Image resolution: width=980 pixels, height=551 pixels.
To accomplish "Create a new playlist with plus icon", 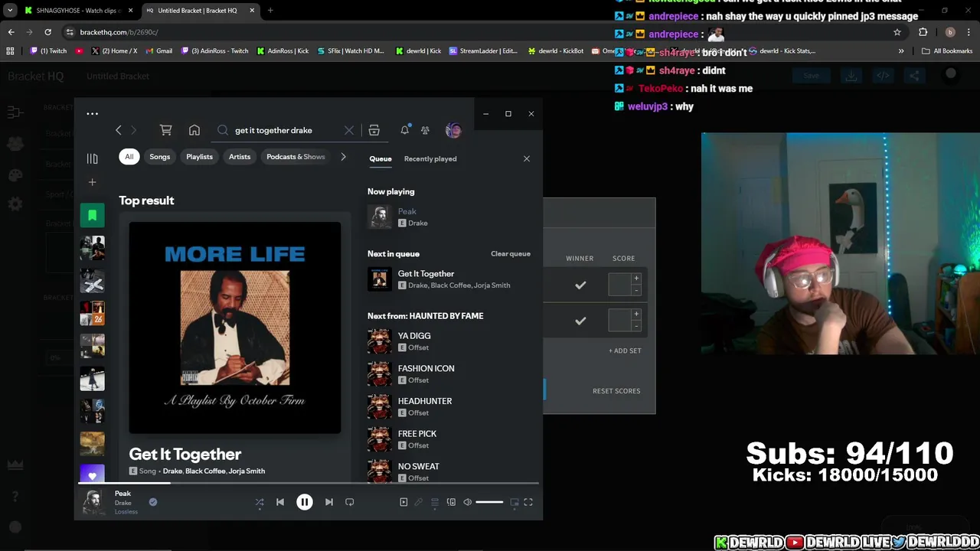I will [x=92, y=182].
